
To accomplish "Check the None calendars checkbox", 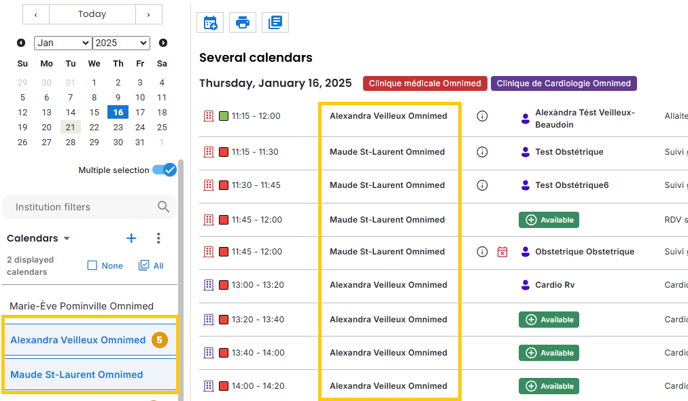I will tap(92, 265).
